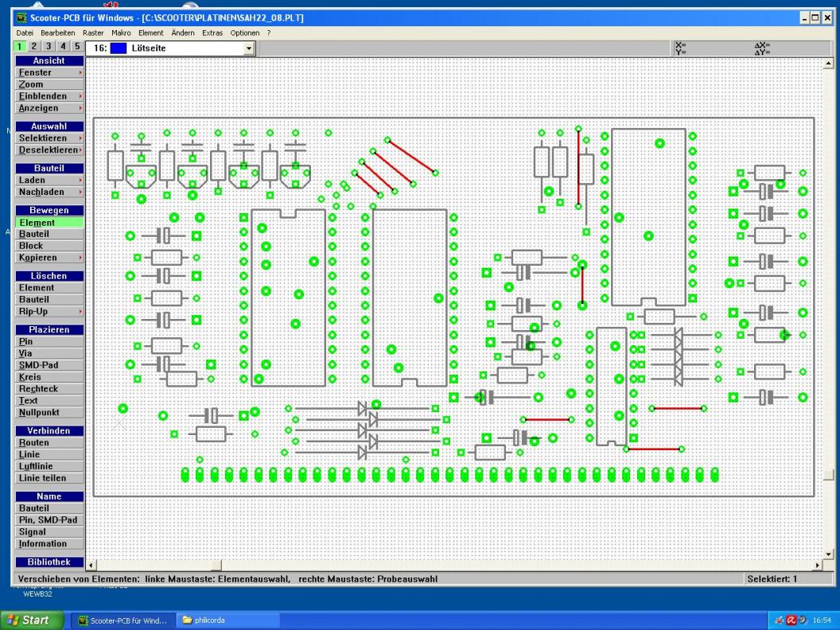Open the Raster menu
The width and height of the screenshot is (840, 630).
tap(93, 33)
